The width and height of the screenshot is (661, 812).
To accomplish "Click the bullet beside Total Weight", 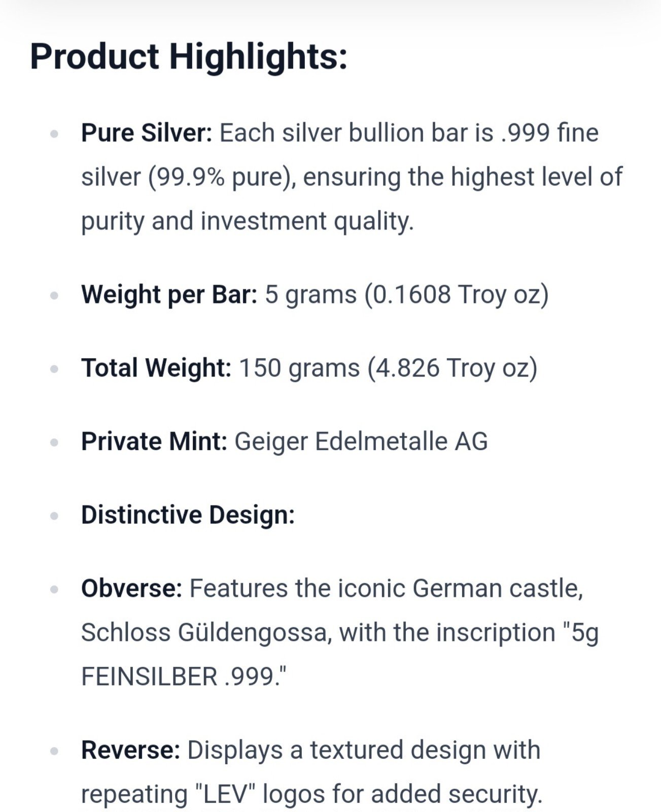I will [x=54, y=369].
